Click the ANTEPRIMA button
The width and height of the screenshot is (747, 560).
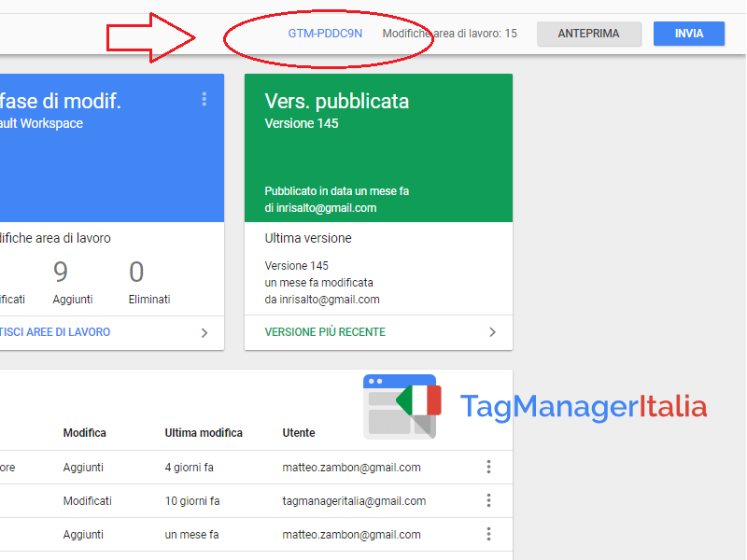click(588, 33)
